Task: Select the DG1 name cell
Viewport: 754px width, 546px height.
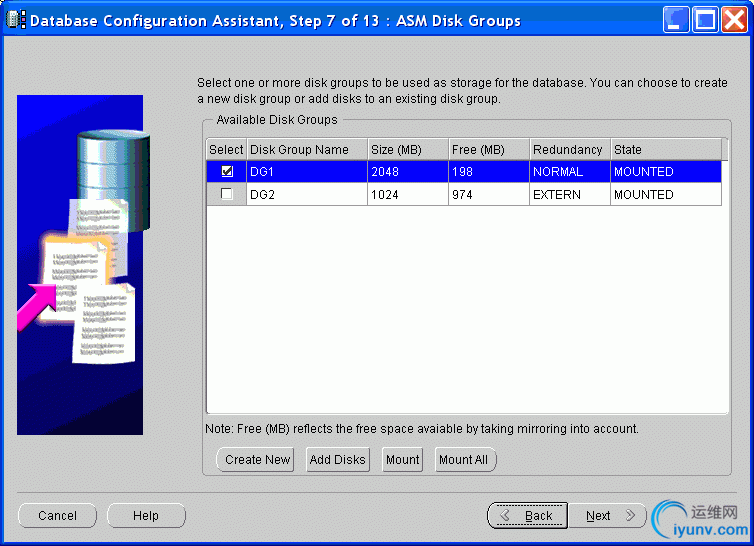Action: pyautogui.click(x=307, y=172)
